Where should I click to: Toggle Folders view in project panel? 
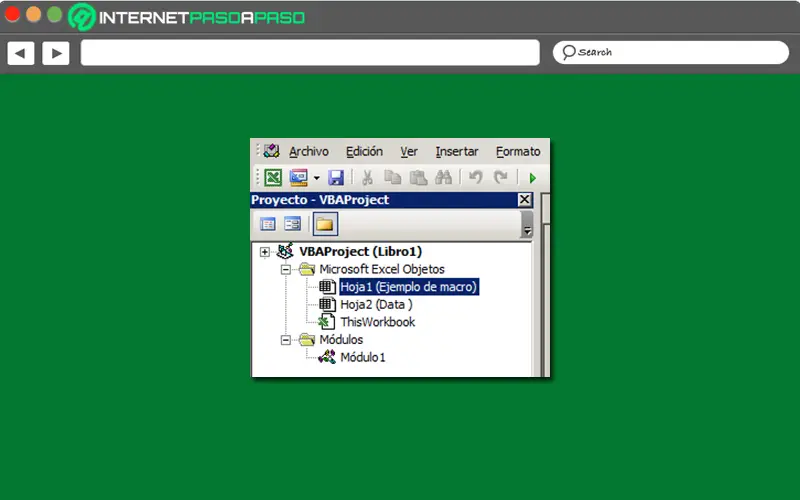pos(325,224)
